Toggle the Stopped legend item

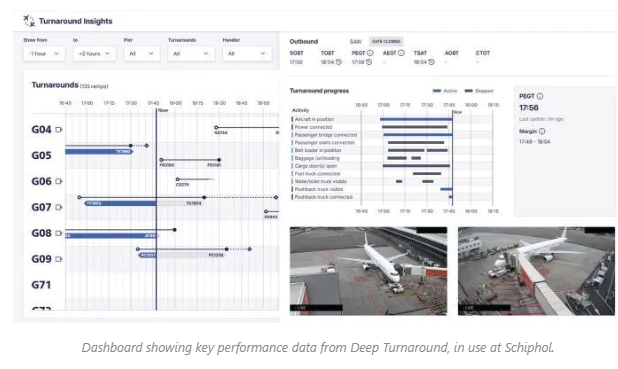click(479, 91)
